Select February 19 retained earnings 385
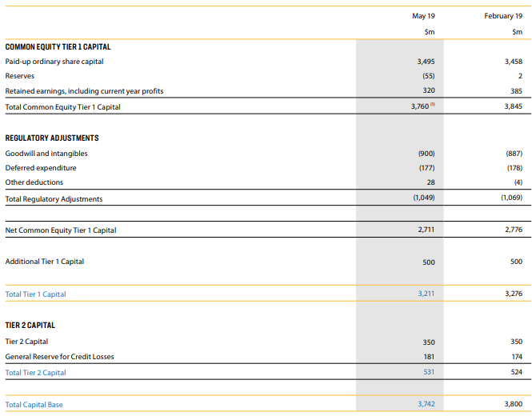The image size is (532, 416). 516,91
